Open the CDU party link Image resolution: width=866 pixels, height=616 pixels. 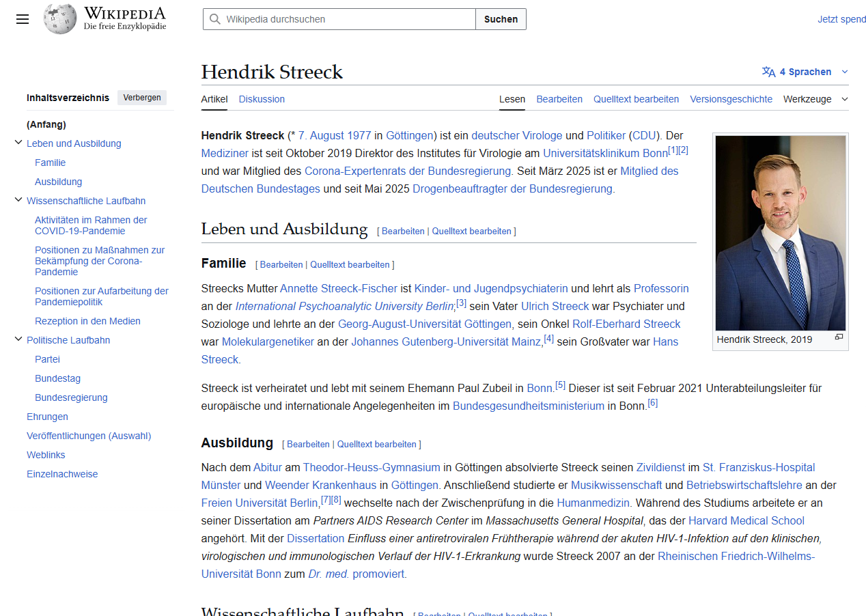click(643, 135)
